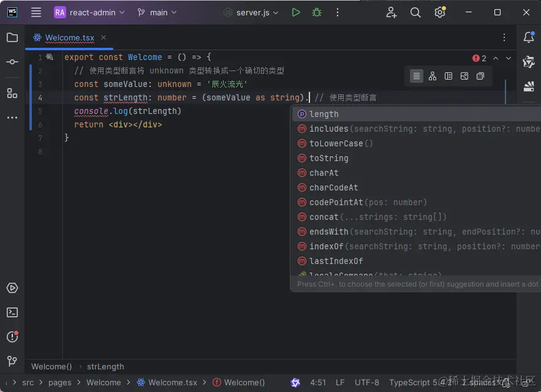Open the Commit tool window

[x=12, y=62]
